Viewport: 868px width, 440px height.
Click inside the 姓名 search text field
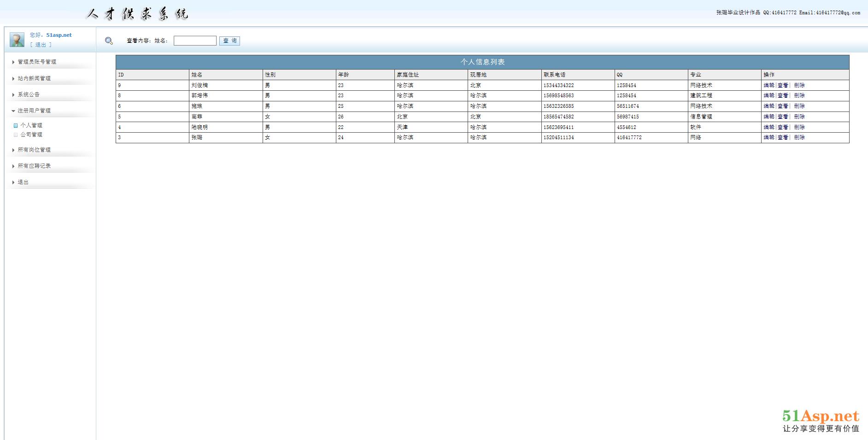point(195,41)
